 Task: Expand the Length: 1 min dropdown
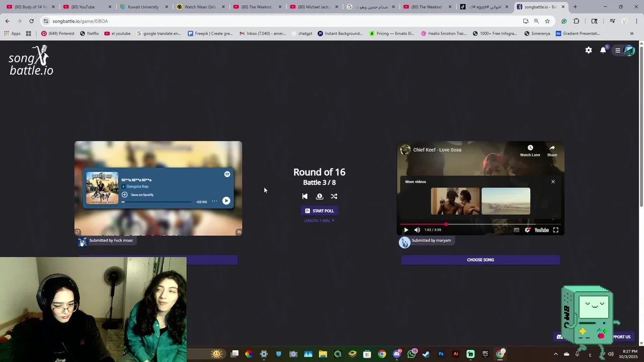tap(319, 221)
